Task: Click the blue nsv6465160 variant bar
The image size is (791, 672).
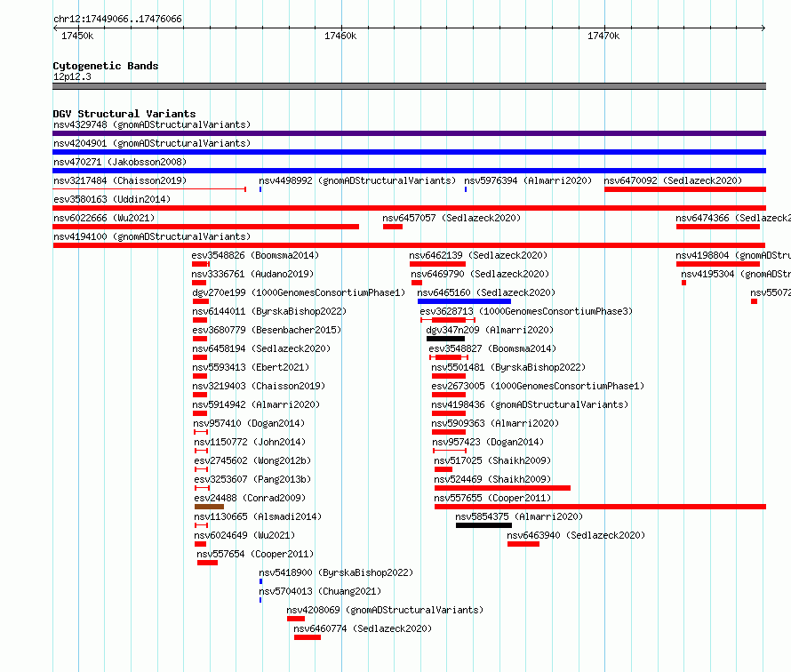Action: click(464, 301)
